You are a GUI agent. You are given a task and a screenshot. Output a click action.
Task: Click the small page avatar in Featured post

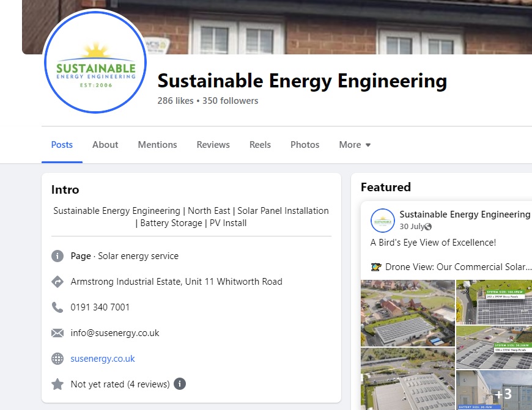[x=383, y=221]
